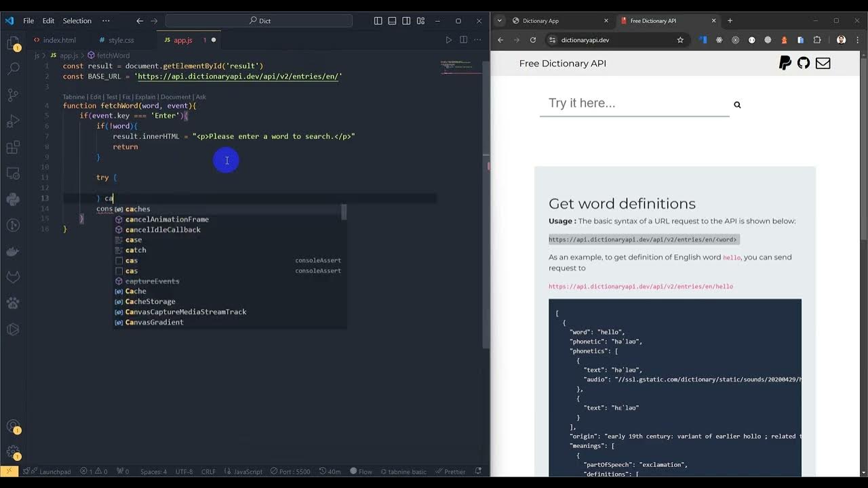
Task: Open the PayPal donate icon
Action: (x=785, y=63)
